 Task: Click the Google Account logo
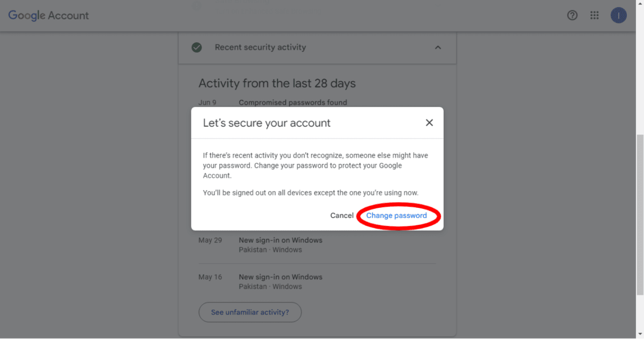(x=49, y=15)
